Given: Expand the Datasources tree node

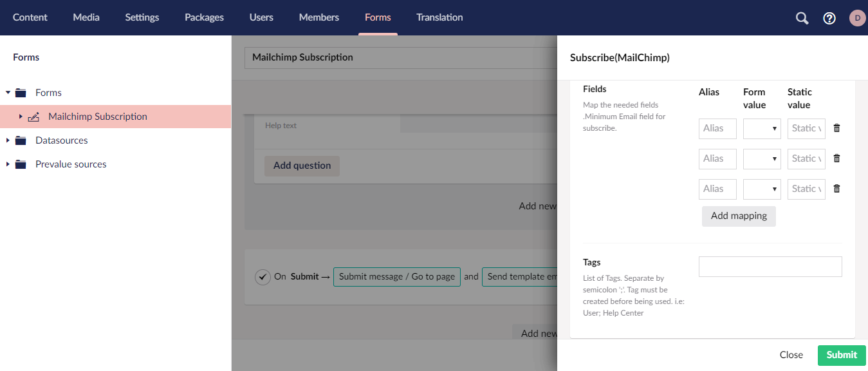Looking at the screenshot, I should [8, 140].
